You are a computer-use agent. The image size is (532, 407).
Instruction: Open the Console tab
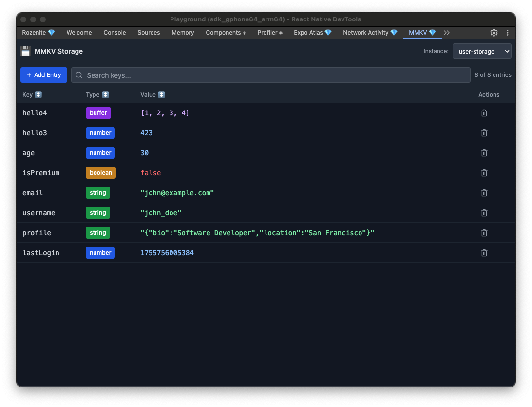(114, 33)
